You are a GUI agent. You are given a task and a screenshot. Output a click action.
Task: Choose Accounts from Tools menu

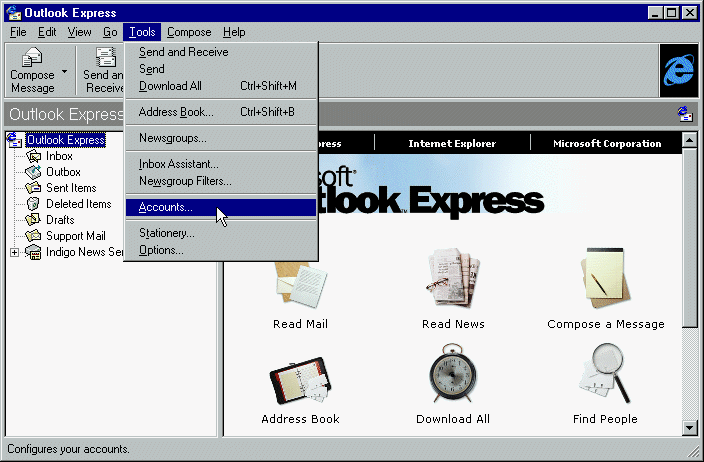point(221,207)
